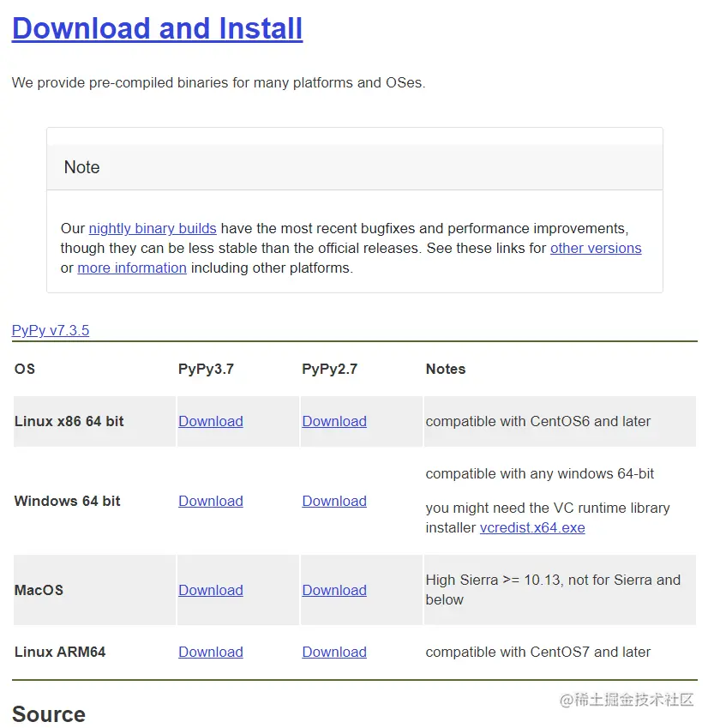The image size is (714, 728).
Task: Click the OS column header
Action: pos(25,369)
